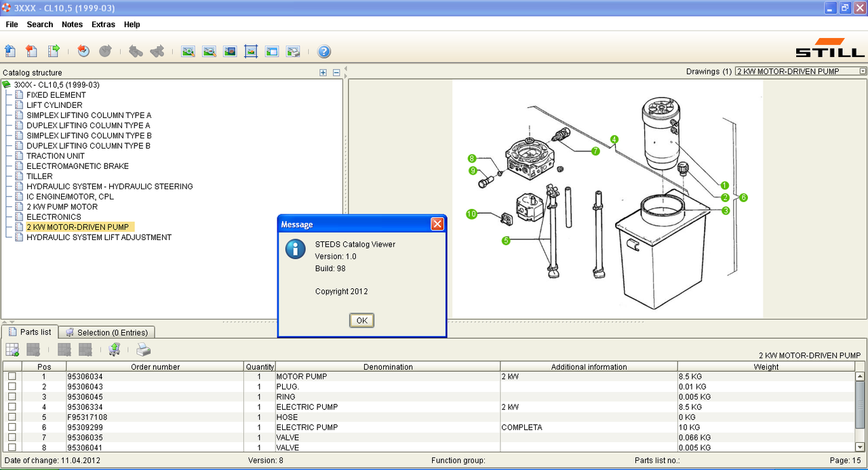Screen dimensions: 868x470
Task: Click the gray clock forward-history icon
Action: 105,51
